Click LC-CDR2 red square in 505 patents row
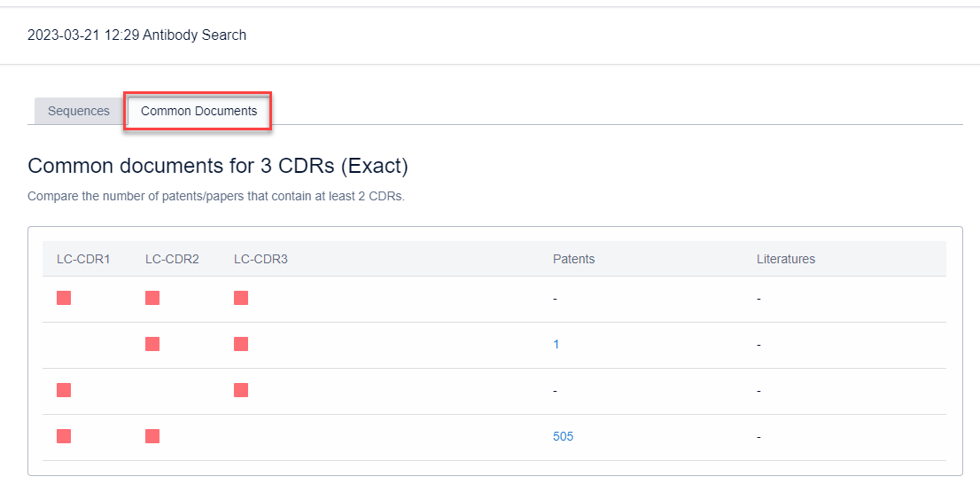Viewport: 980px width, 500px height. (x=152, y=436)
